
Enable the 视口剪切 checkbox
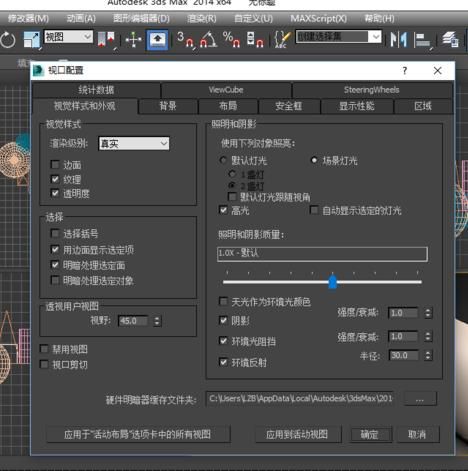pos(44,364)
